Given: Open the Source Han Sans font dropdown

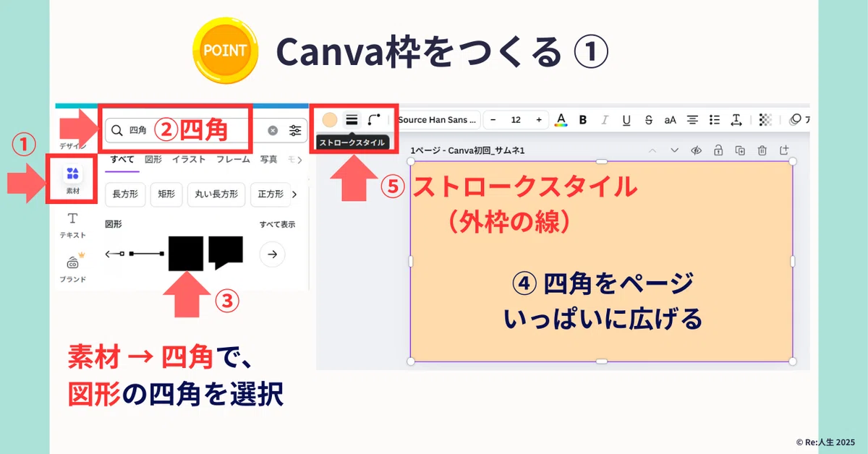Looking at the screenshot, I should point(438,119).
